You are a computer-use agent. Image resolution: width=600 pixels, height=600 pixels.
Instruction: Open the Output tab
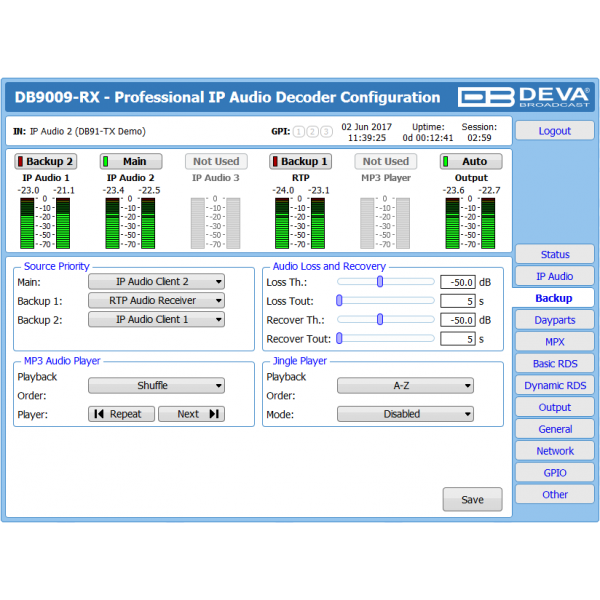click(x=555, y=407)
